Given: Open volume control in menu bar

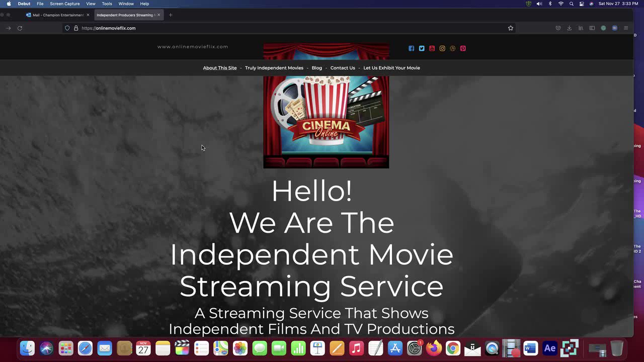Looking at the screenshot, I should pyautogui.click(x=539, y=4).
